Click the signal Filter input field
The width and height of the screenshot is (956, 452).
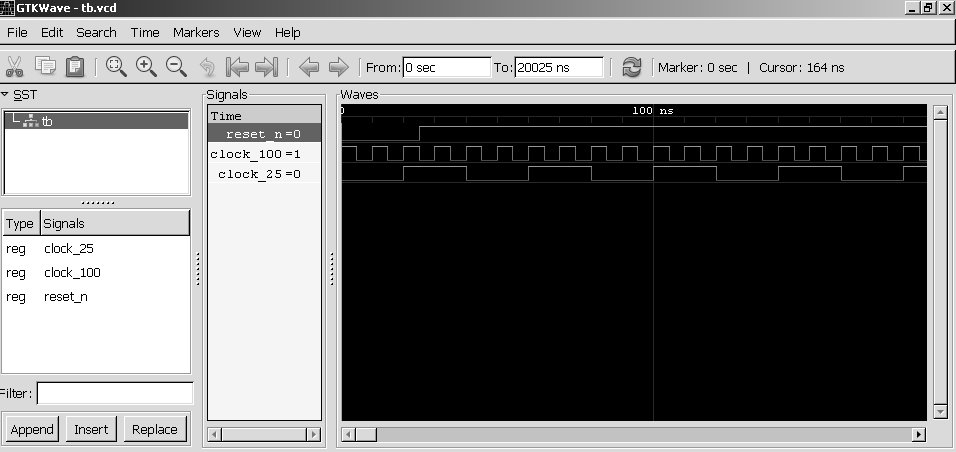114,393
